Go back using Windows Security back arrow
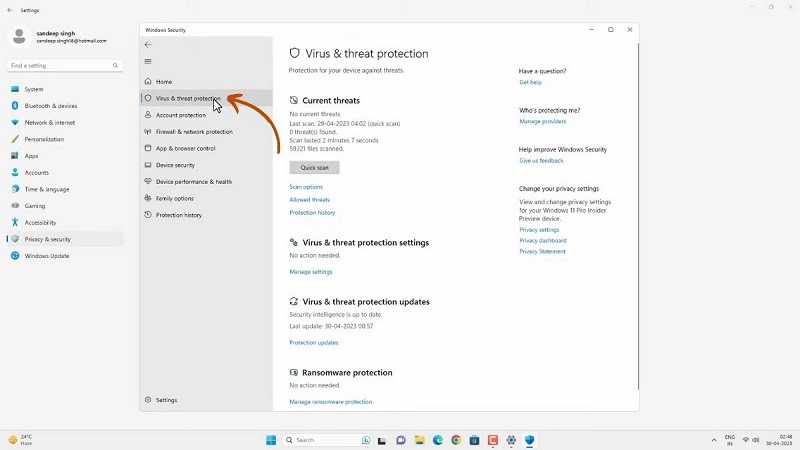The image size is (800, 450). 148,45
